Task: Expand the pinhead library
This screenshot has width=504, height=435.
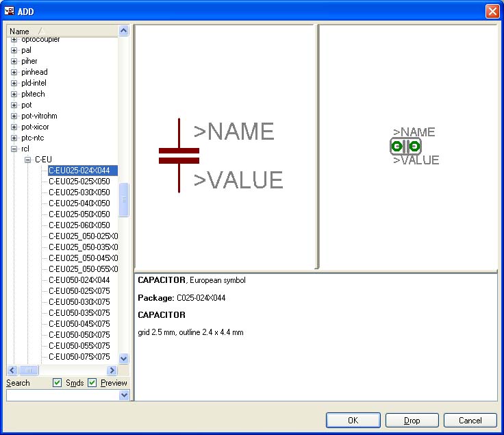Action: (14, 72)
